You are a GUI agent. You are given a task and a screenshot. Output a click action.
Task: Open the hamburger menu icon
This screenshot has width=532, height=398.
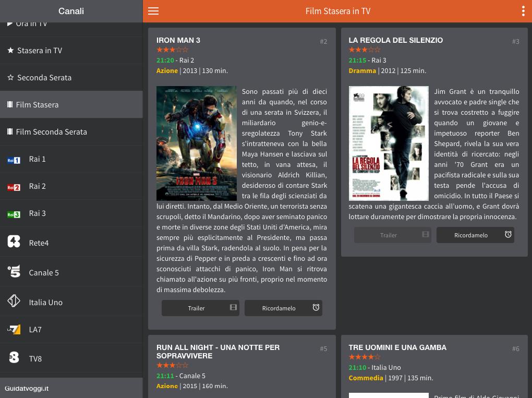point(153,11)
